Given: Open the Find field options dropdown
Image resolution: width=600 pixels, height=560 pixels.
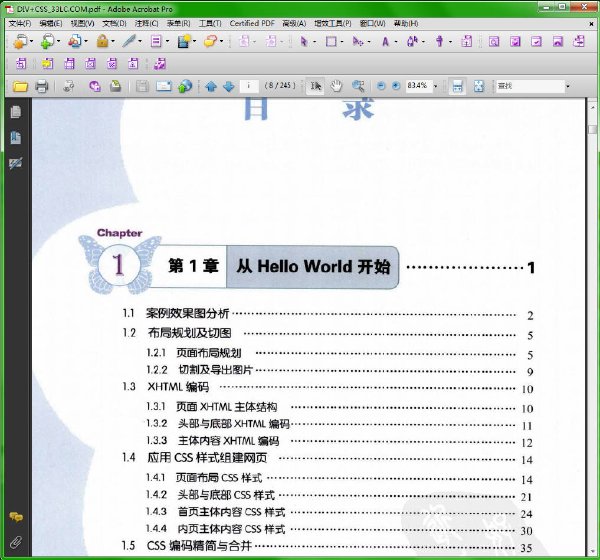Looking at the screenshot, I should coord(568,87).
